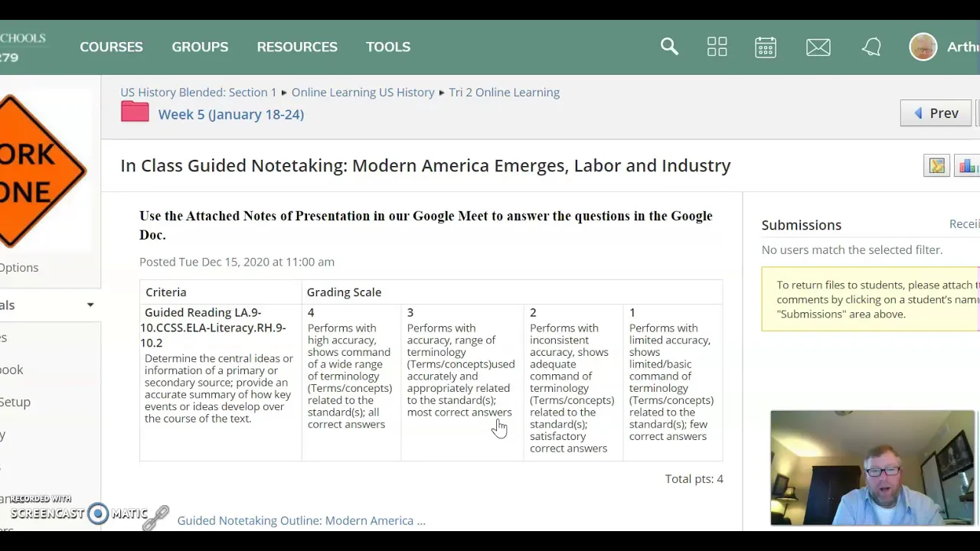Go to US History Blended: Section 1 breadcrumb
980x551 pixels.
(198, 92)
